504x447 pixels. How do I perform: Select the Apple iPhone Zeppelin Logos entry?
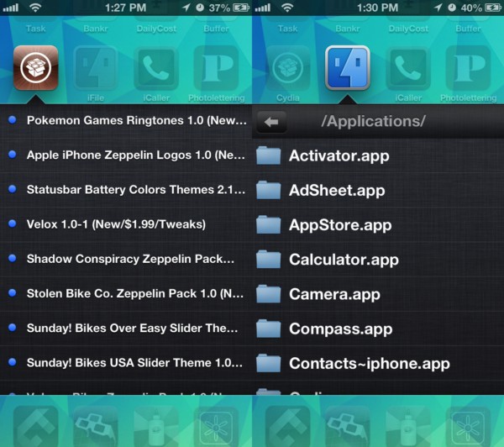click(134, 155)
